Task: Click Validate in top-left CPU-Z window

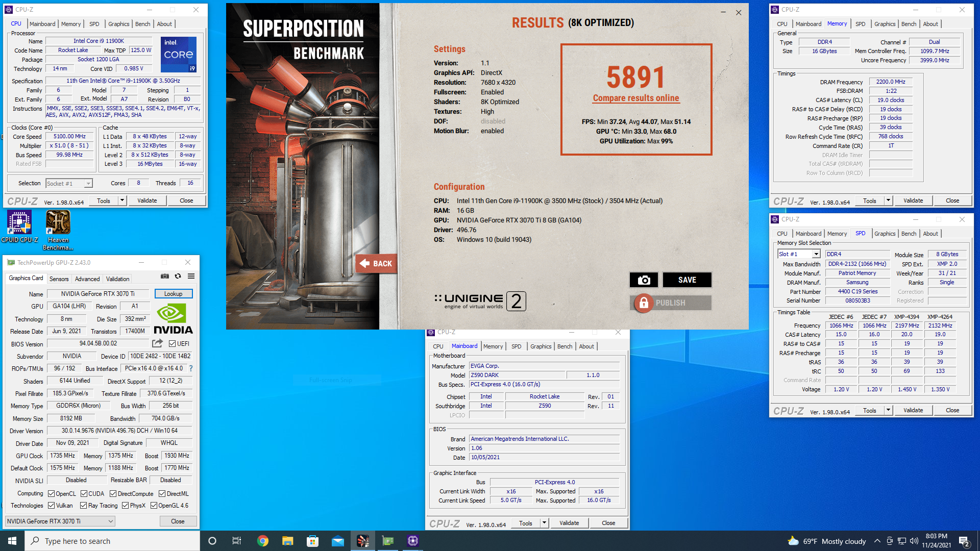Action: tap(147, 201)
